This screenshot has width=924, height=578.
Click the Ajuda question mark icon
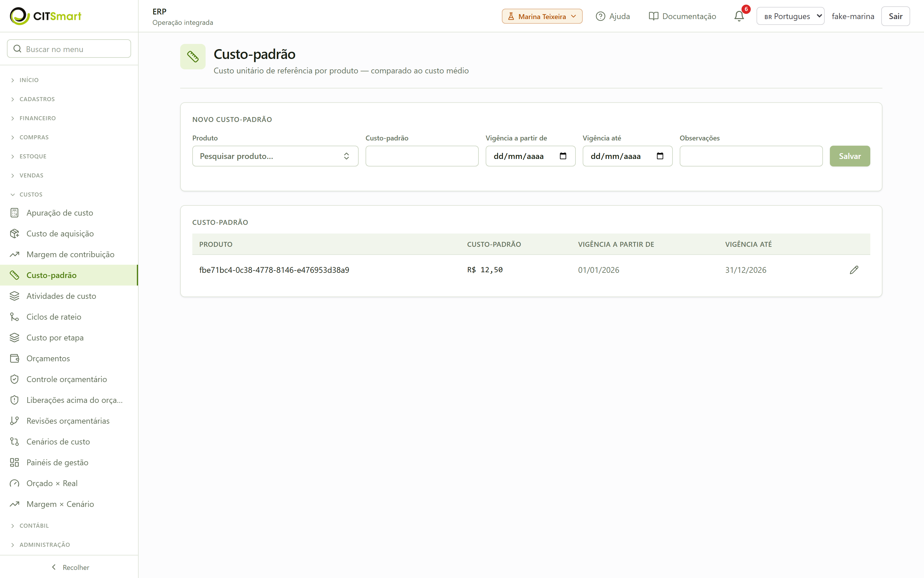[601, 16]
